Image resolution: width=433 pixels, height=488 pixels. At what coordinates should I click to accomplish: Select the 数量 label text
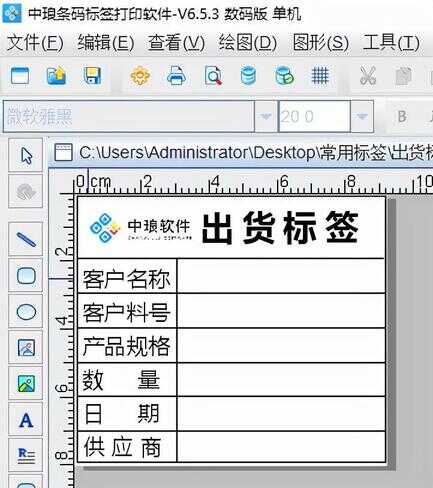point(121,380)
